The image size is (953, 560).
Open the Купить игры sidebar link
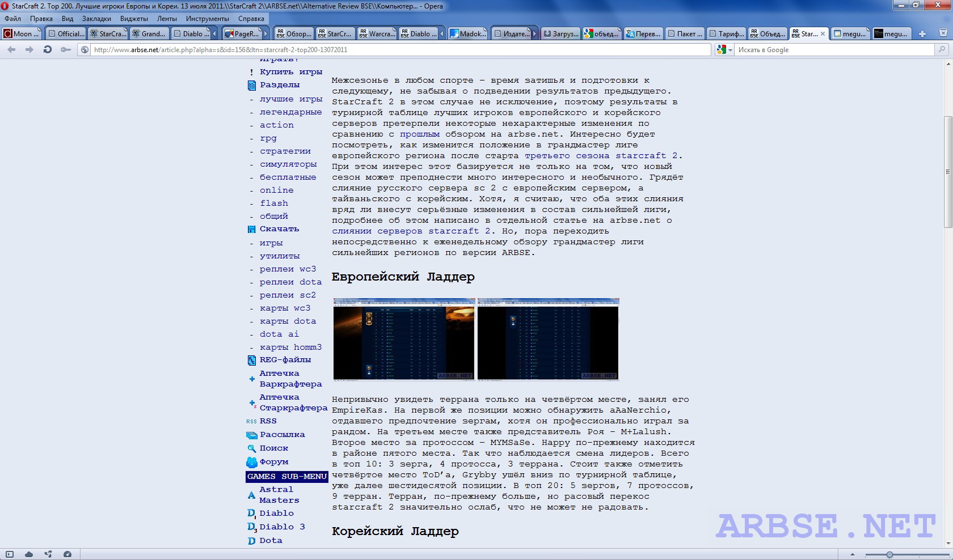point(291,72)
